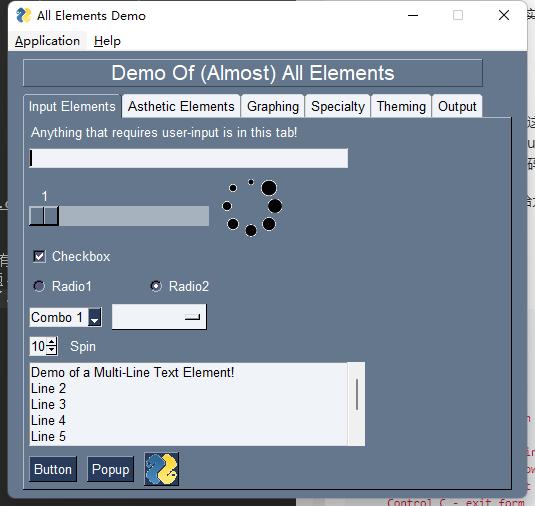This screenshot has height=506, width=535.
Task: Switch to the Asthetic Elements tab
Action: (x=181, y=106)
